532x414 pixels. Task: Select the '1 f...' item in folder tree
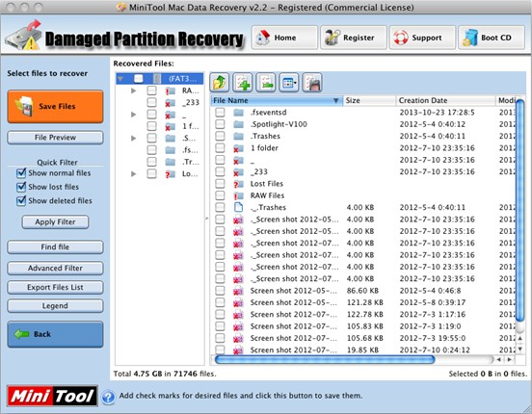point(191,126)
